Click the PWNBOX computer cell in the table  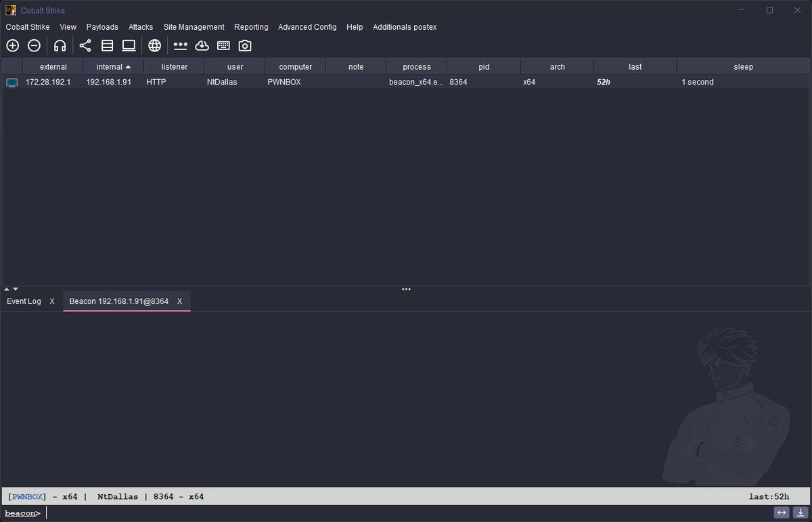296,82
